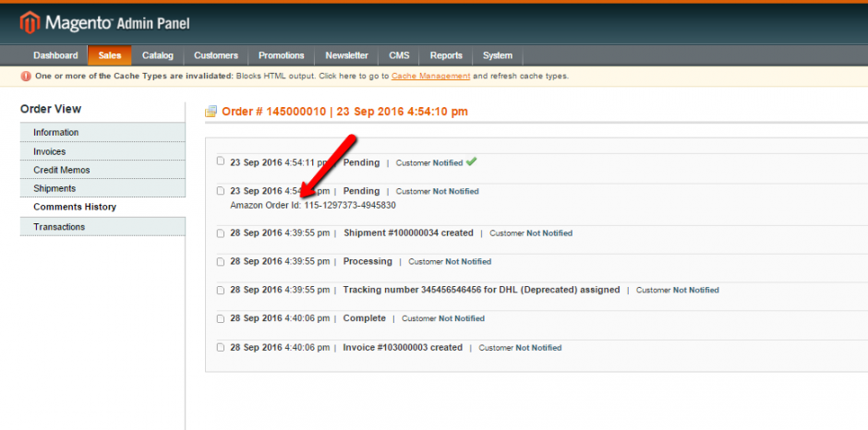Viewport: 868px width, 430px height.
Task: Select the Comments History tab
Action: 103,207
